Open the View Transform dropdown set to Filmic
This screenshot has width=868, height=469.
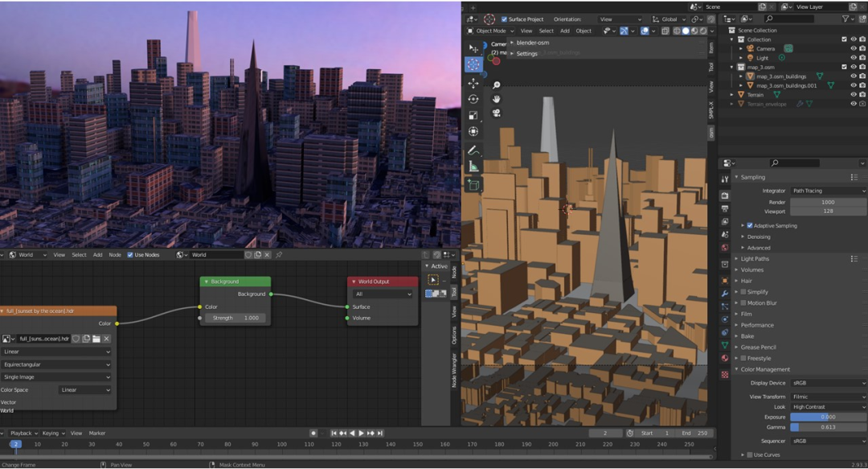(x=828, y=397)
